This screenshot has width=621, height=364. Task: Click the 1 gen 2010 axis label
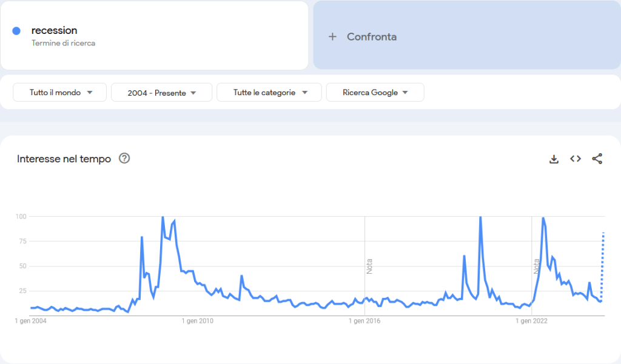[198, 321]
